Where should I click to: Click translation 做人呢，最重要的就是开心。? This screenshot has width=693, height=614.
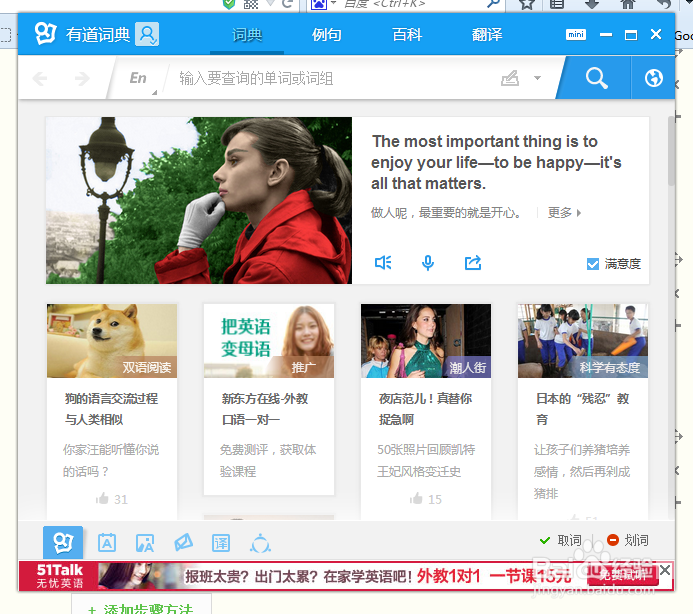pos(446,213)
